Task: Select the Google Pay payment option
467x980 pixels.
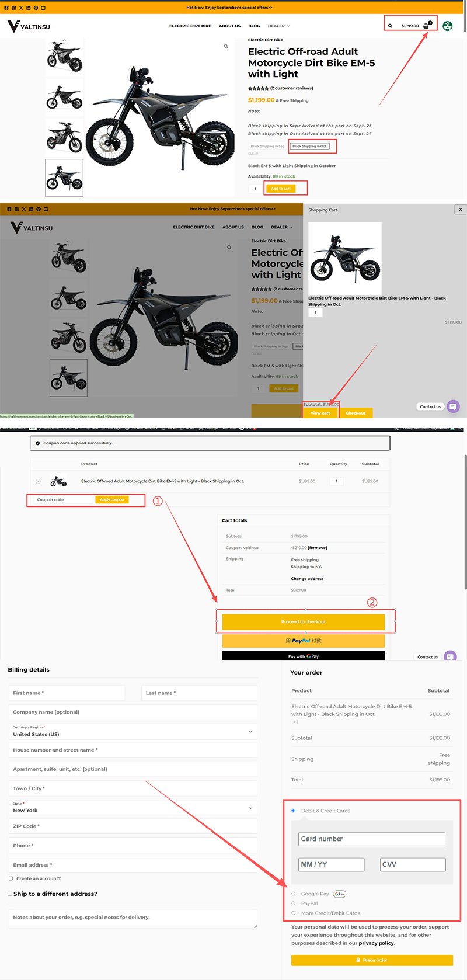Action: point(294,894)
